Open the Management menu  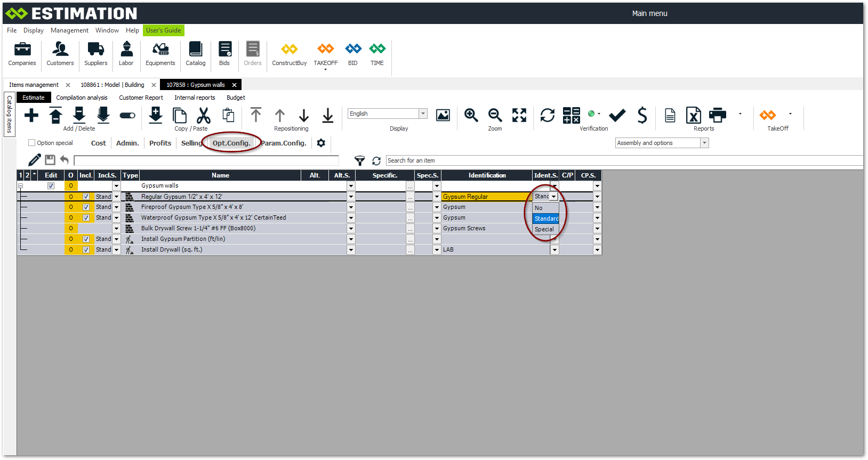(x=69, y=30)
